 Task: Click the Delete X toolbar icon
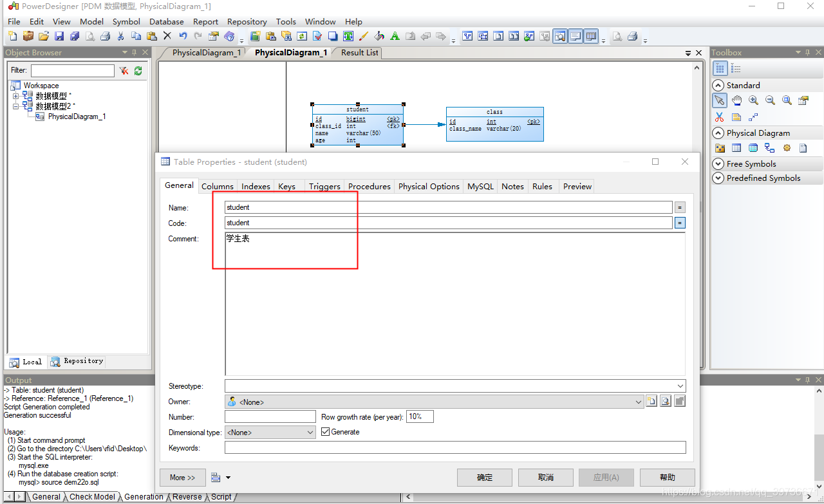click(167, 36)
